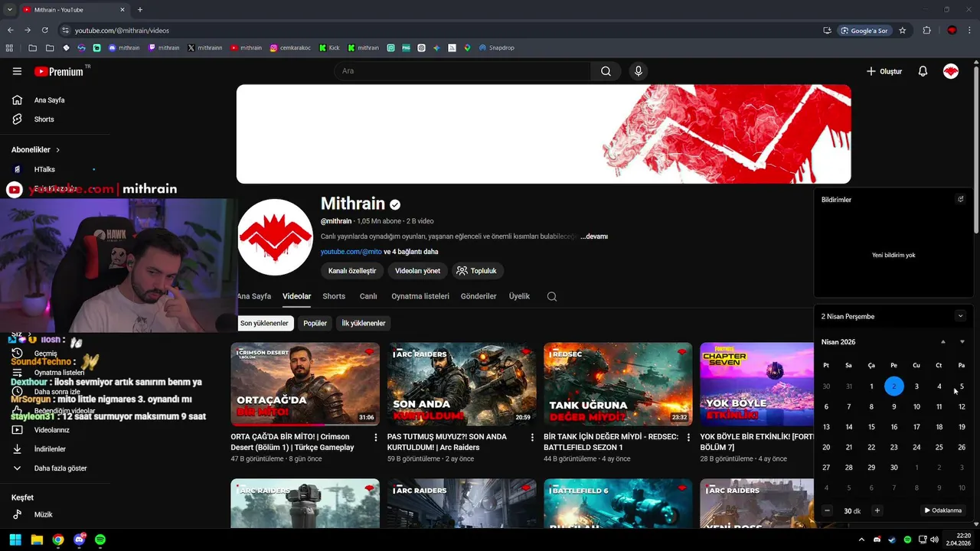
Task: Search within channel using magnifier icon
Action: click(552, 297)
